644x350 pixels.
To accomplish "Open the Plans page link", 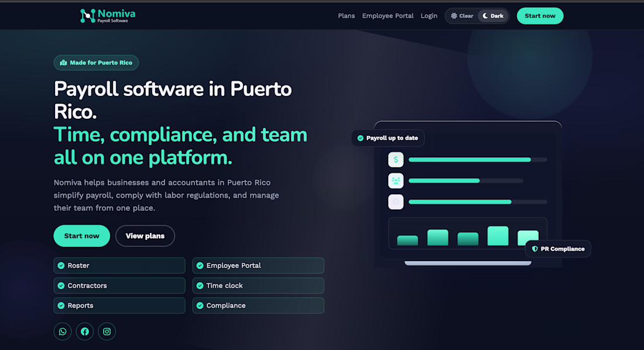I will 346,16.
